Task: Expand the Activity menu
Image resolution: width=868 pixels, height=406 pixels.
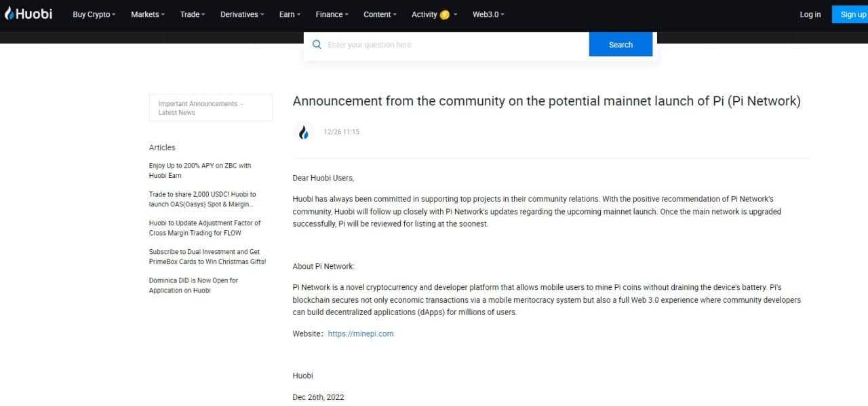Action: click(435, 14)
